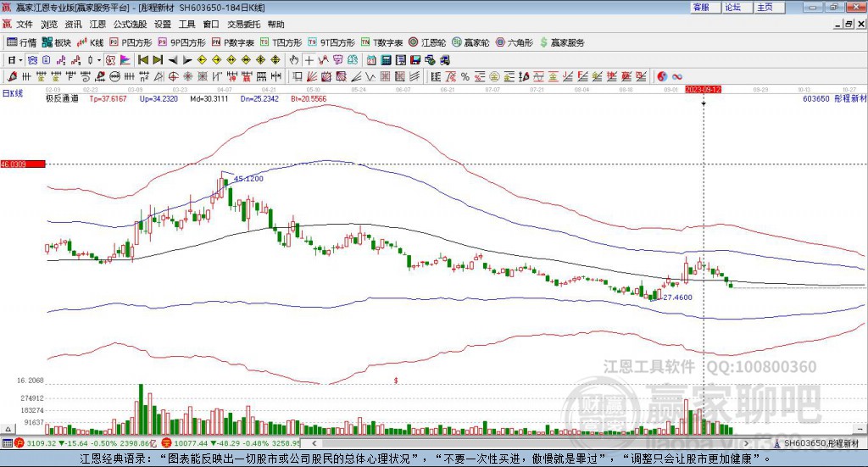The width and height of the screenshot is (868, 467).
Task: Open the T数字表 tool
Action: 382,42
